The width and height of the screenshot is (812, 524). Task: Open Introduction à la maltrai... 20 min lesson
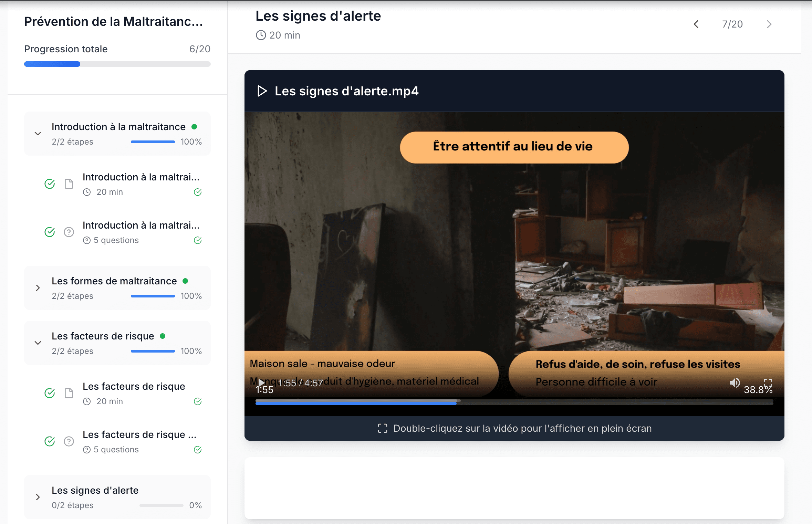(123, 184)
